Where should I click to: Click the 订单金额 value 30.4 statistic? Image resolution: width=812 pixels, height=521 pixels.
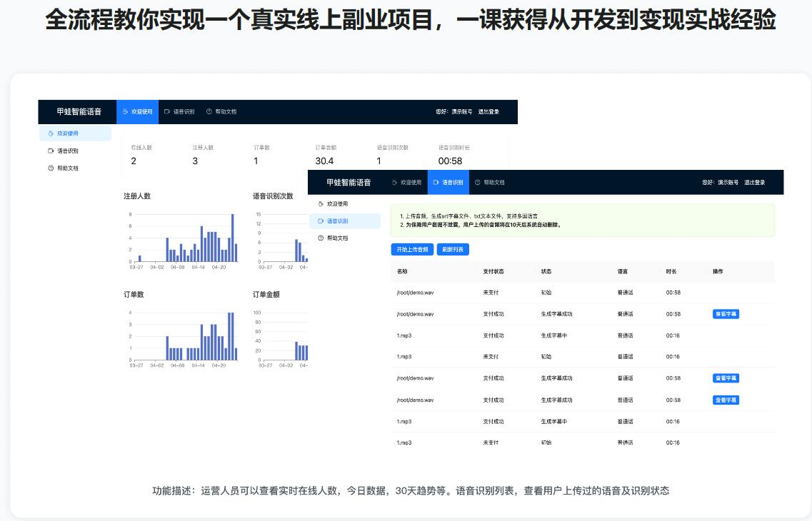(324, 161)
